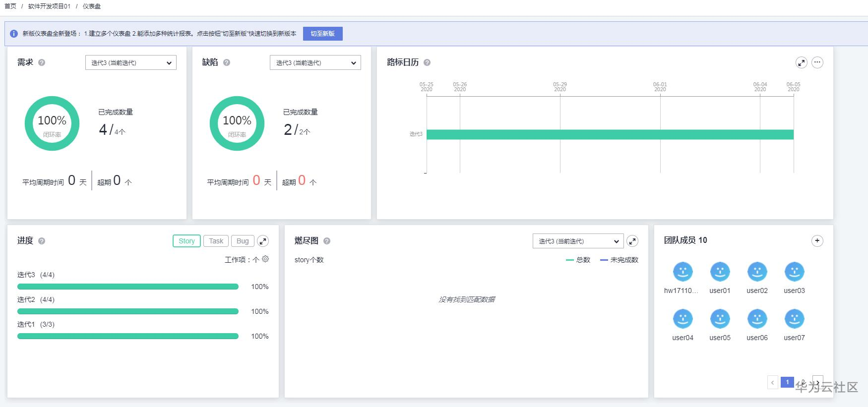868x407 pixels.
Task: Click avatar of member hw17110...
Action: point(682,272)
